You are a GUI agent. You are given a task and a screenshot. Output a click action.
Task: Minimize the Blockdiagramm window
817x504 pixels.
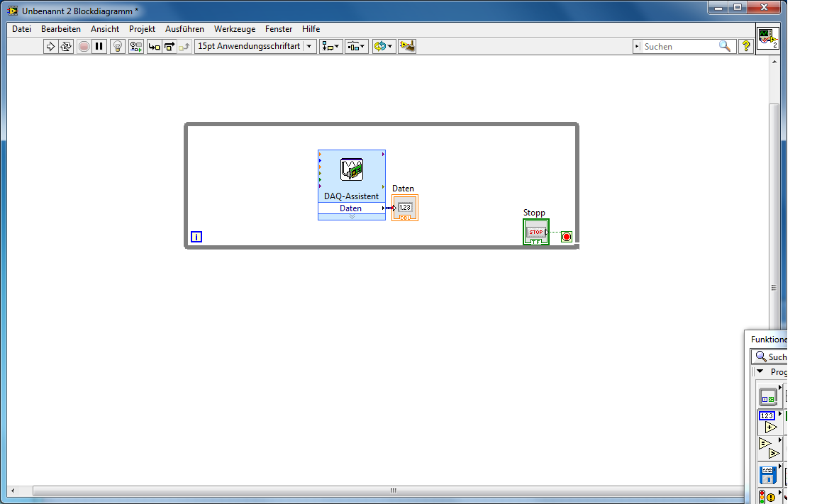pyautogui.click(x=718, y=7)
